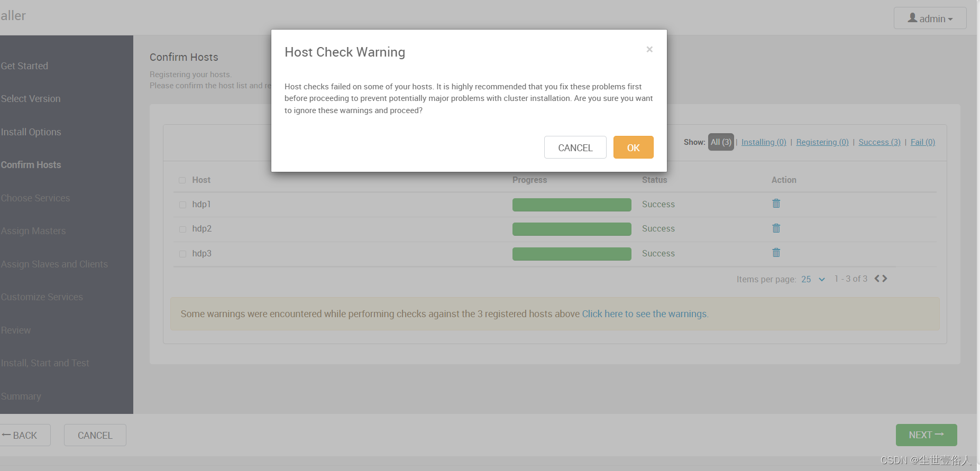Image resolution: width=980 pixels, height=471 pixels.
Task: Open Assign Masters wizard step
Action: point(33,231)
